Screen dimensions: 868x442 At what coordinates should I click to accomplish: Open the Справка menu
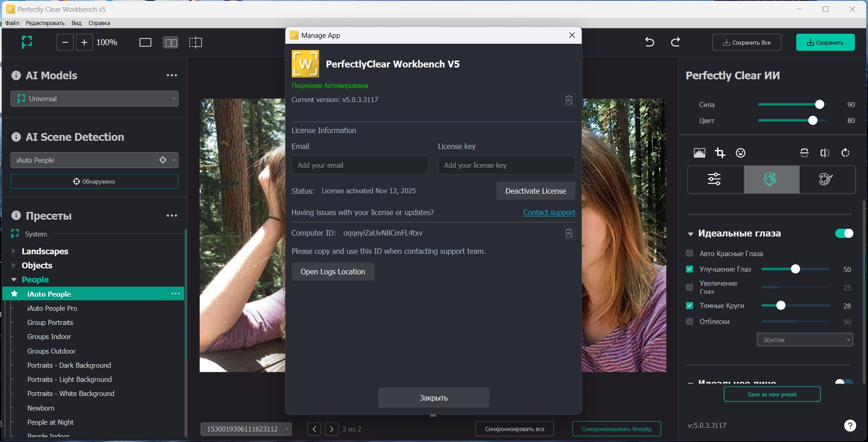pyautogui.click(x=99, y=23)
